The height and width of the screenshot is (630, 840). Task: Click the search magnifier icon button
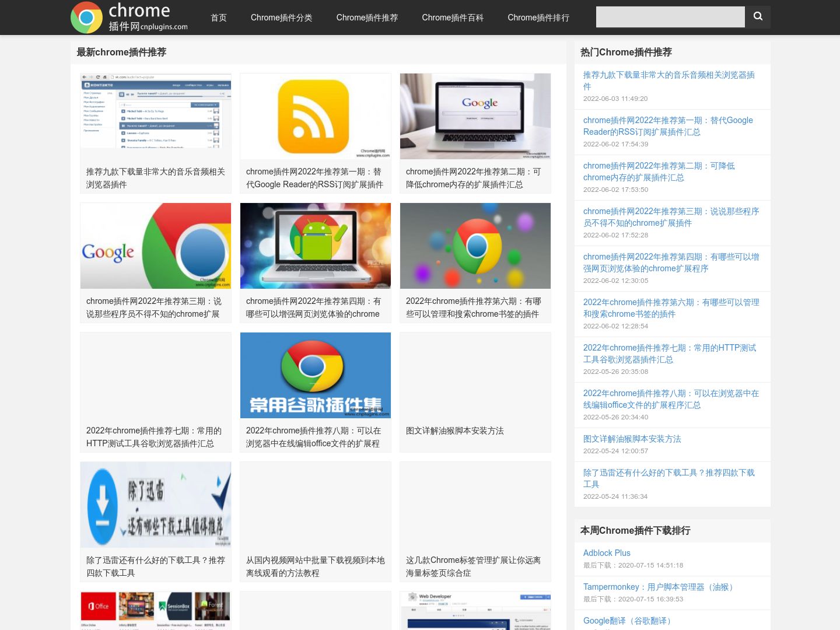758,17
